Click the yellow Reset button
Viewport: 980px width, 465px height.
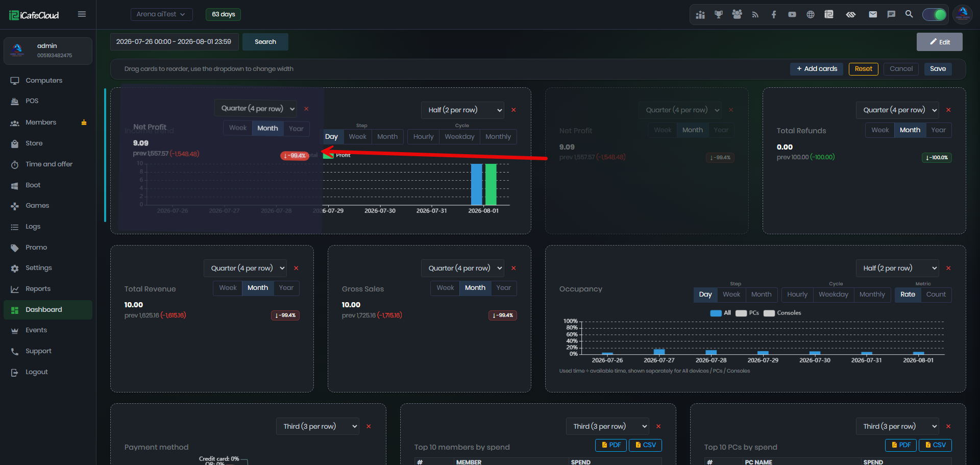(x=864, y=69)
